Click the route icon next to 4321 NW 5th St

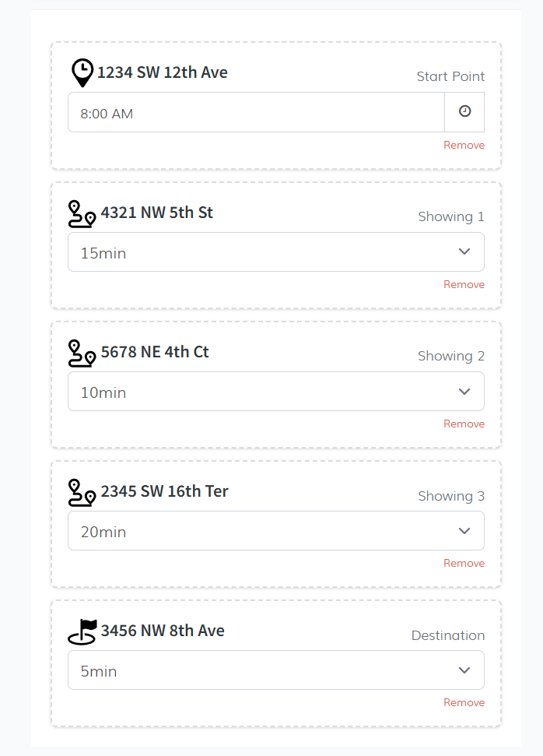(x=82, y=213)
